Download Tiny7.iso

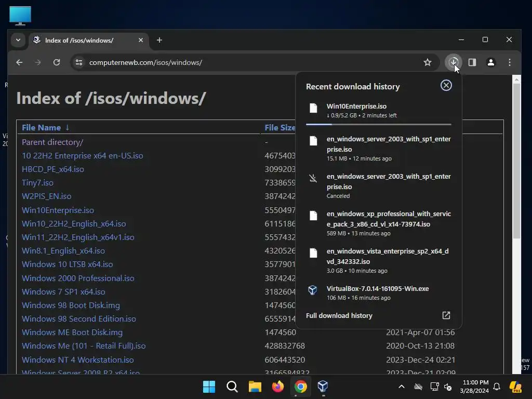point(37,183)
